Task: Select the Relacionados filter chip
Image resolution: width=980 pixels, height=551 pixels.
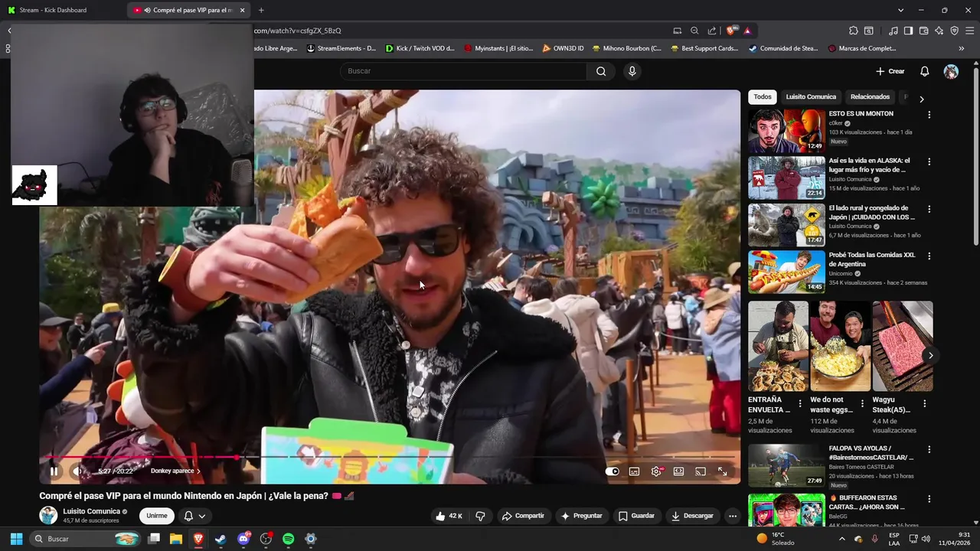Action: pos(870,97)
